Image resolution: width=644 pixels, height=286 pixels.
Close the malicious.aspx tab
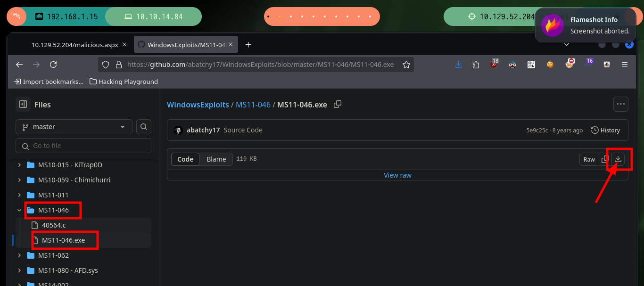[x=124, y=44]
